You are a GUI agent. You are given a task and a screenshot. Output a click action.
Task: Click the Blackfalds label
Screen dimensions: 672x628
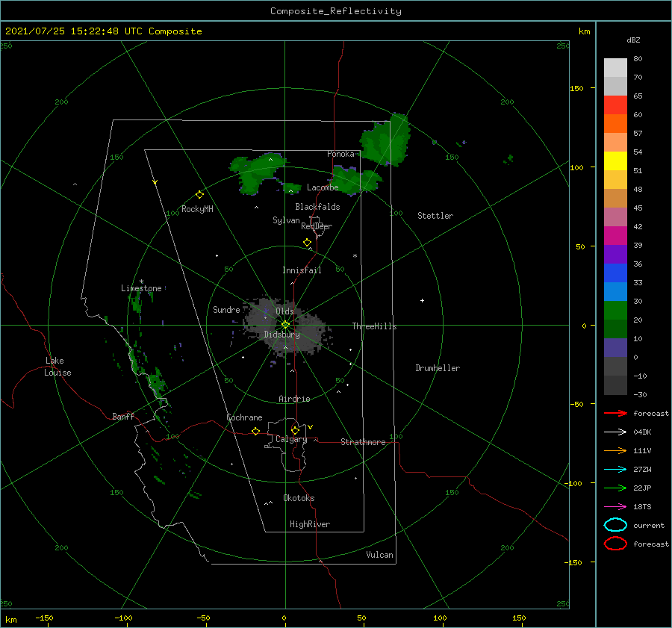tap(317, 207)
